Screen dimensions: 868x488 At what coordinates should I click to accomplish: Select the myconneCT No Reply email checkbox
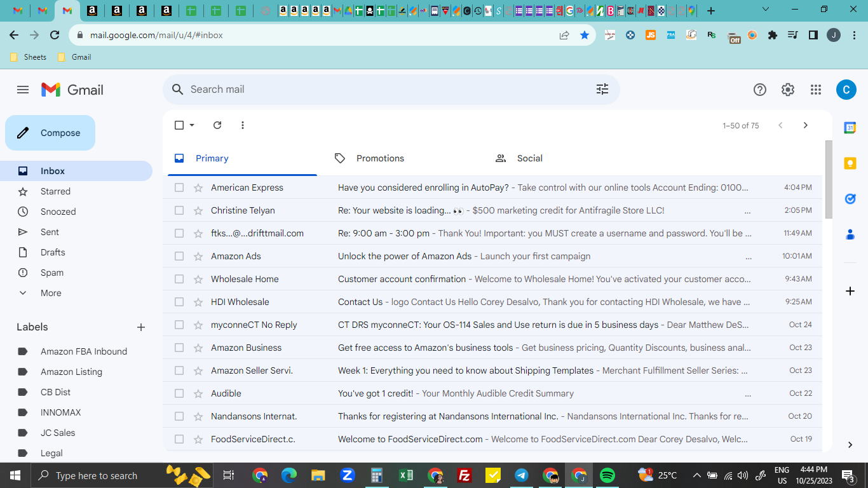click(x=179, y=325)
